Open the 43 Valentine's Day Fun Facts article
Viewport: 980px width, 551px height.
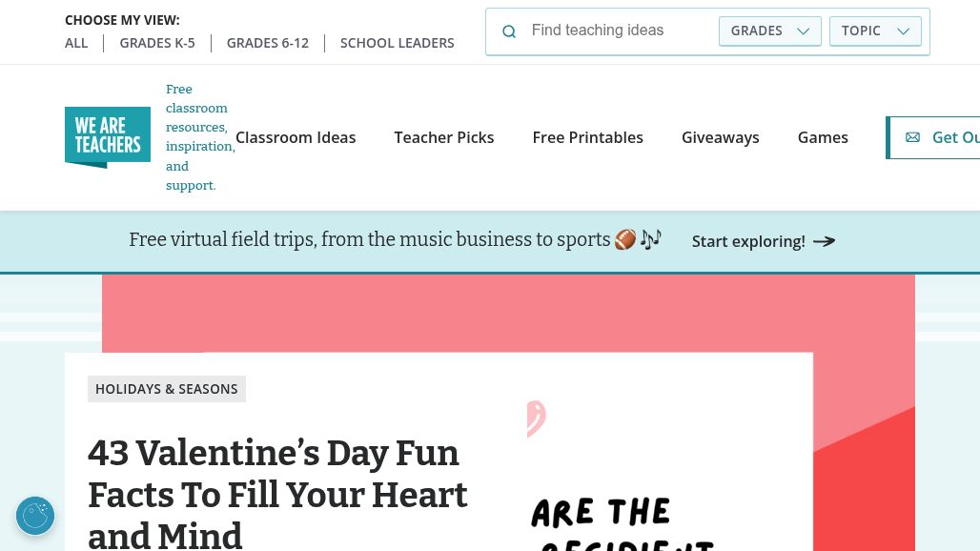pyautogui.click(x=277, y=494)
